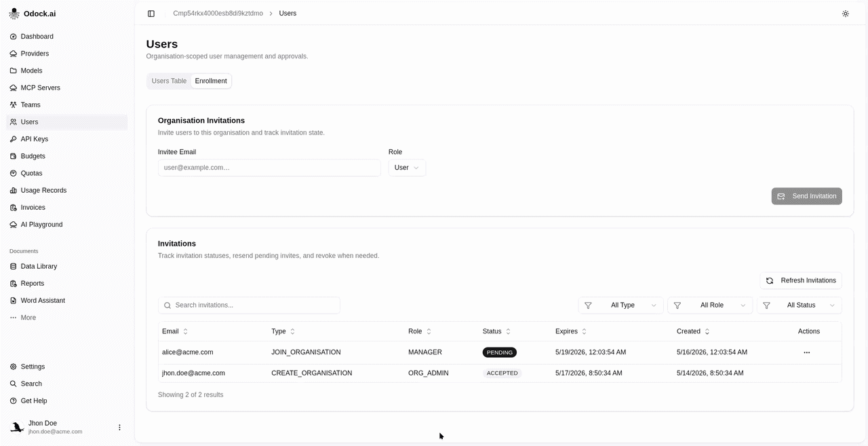Image resolution: width=868 pixels, height=446 pixels.
Task: Click the AI Playground icon
Action: pos(14,225)
